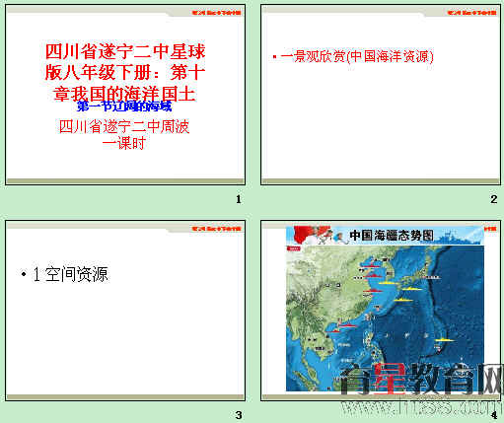This screenshot has width=504, height=423.
Task: Click slide number 1 label
Action: (x=239, y=199)
